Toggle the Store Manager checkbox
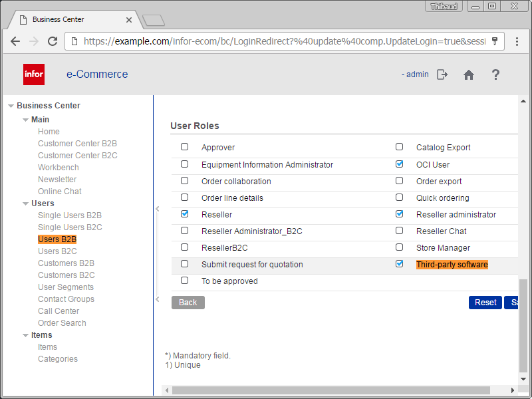The height and width of the screenshot is (399, 532). pos(400,247)
